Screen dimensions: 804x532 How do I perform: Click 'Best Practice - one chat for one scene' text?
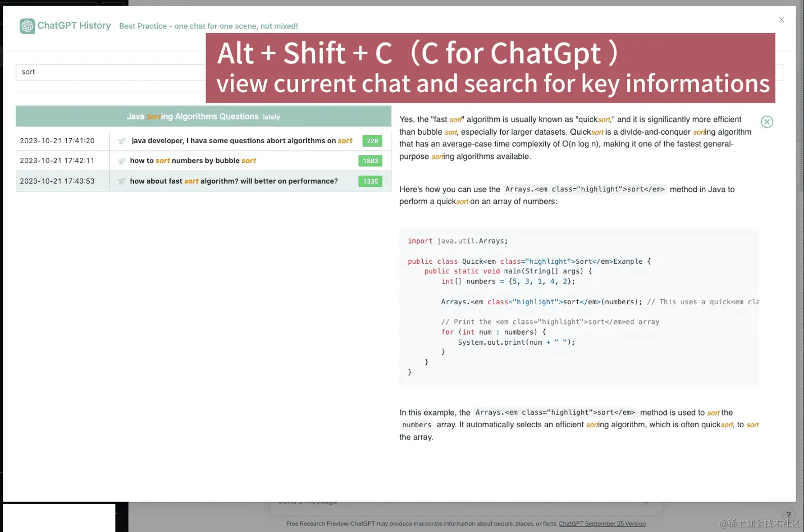(x=209, y=26)
